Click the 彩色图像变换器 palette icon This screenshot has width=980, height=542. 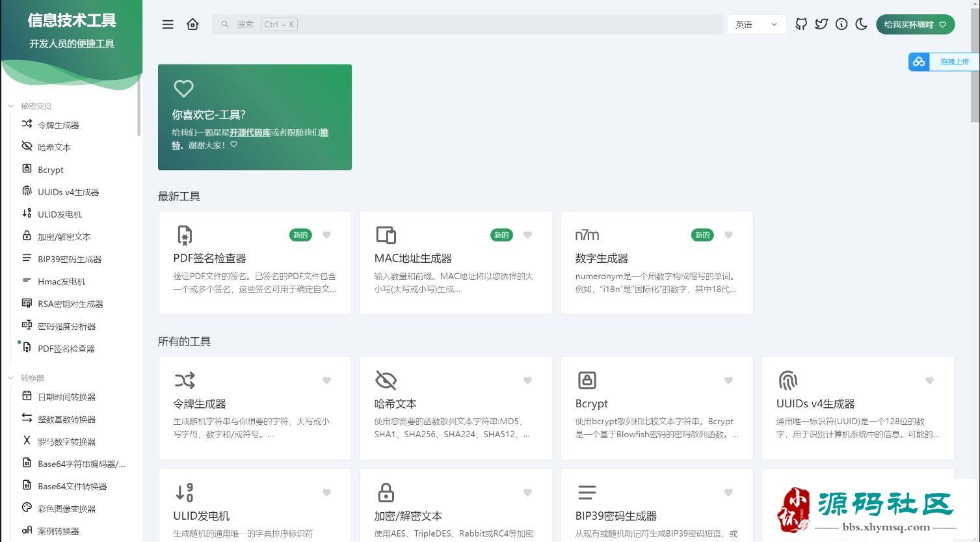[x=27, y=508]
